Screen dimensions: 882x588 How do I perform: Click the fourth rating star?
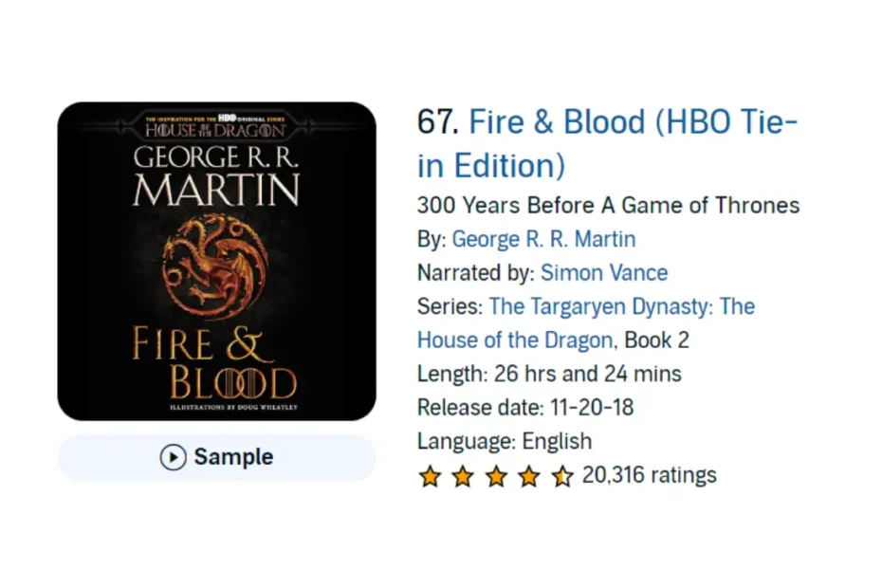pos(528,476)
